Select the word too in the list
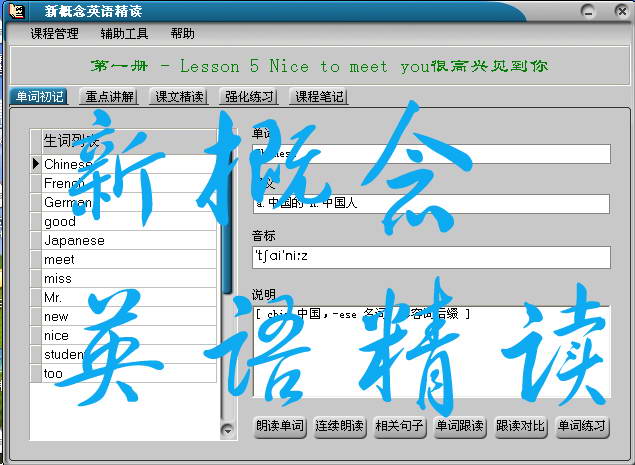The width and height of the screenshot is (635, 465). point(129,373)
